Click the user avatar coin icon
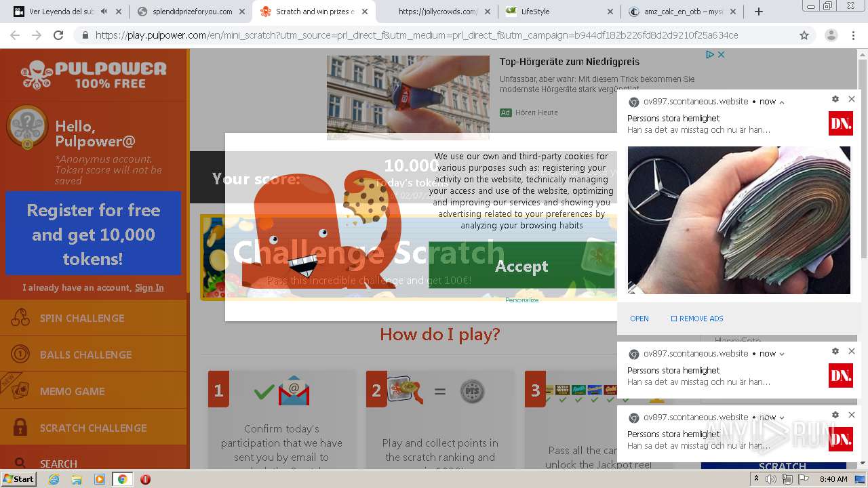 point(27,127)
